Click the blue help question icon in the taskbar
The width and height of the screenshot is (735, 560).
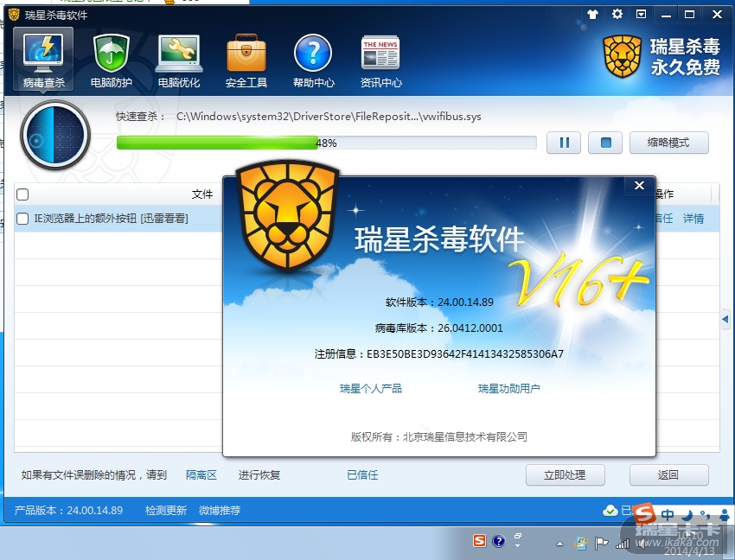499,541
